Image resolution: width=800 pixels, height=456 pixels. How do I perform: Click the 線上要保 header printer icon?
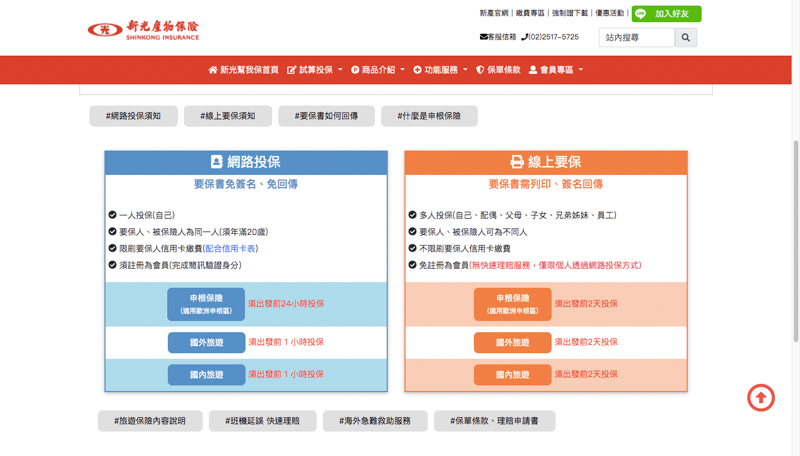517,162
